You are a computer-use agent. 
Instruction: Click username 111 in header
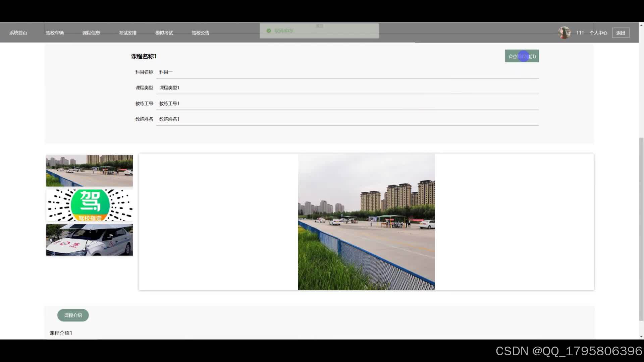pos(580,33)
